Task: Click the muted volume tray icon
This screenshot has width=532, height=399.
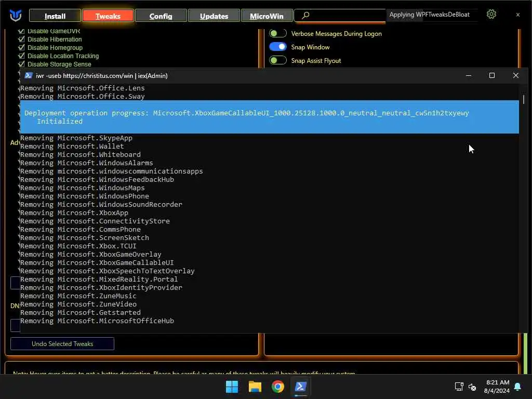Action: tap(472, 387)
